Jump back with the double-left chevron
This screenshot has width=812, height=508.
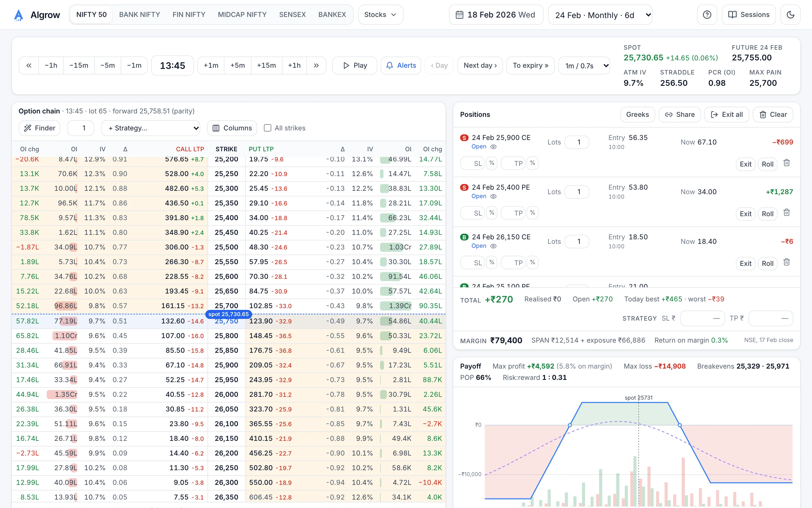29,65
